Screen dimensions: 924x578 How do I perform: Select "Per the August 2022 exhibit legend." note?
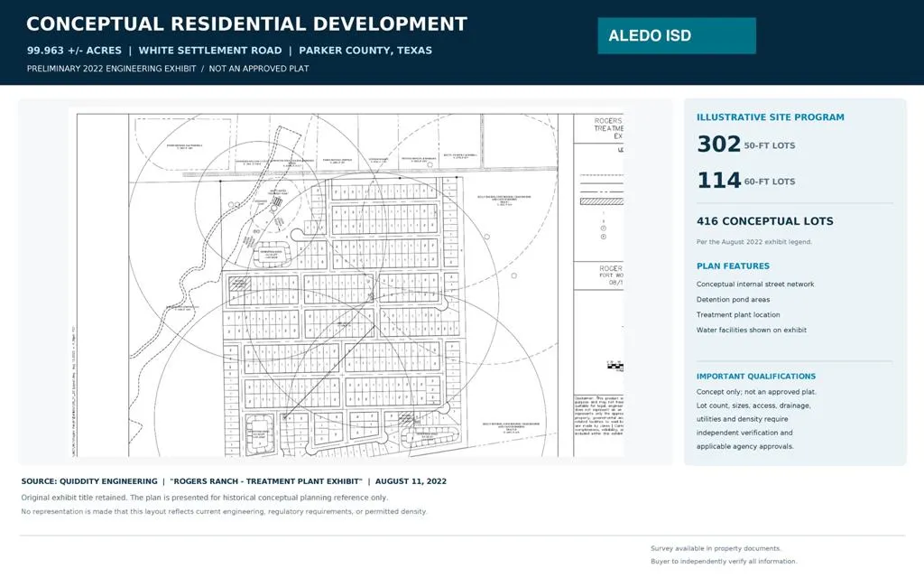coord(754,242)
